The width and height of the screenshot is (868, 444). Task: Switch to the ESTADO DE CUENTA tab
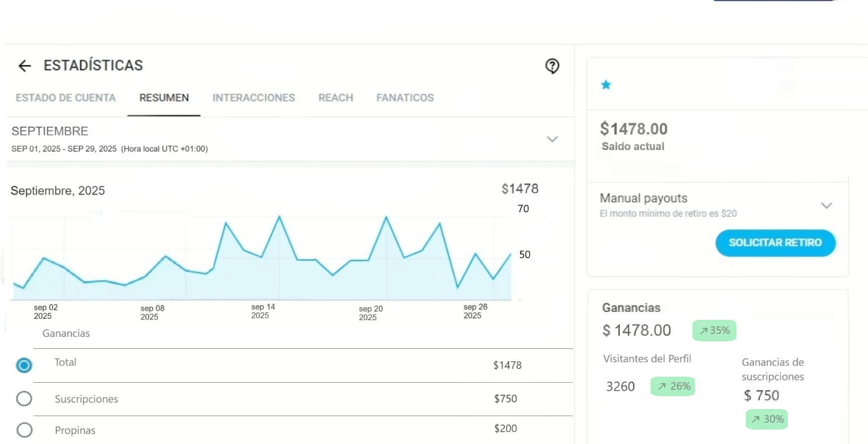65,98
